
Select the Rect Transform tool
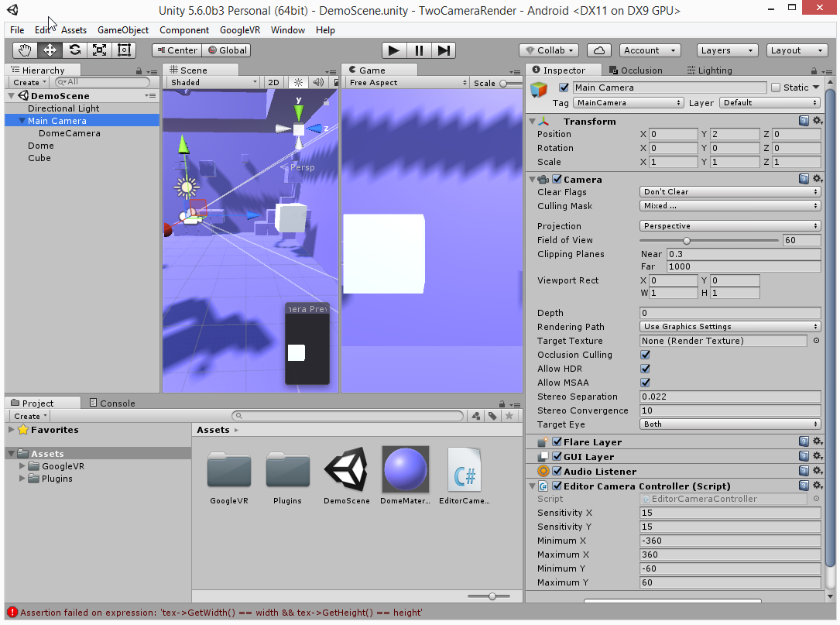[125, 50]
